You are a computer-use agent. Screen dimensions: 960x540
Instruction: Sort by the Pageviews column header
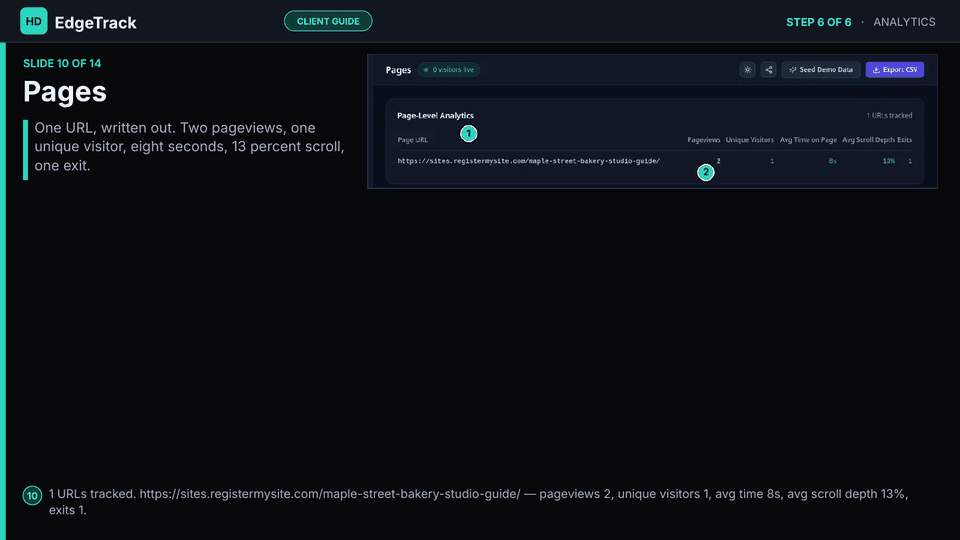tap(703, 140)
